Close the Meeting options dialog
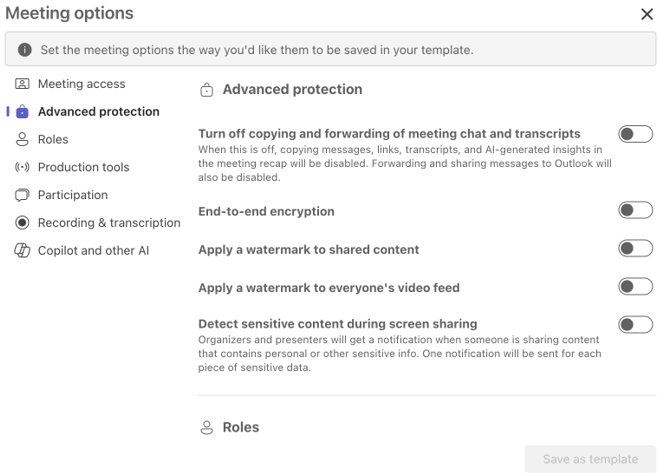Viewport: 660px width, 473px height. [646, 15]
